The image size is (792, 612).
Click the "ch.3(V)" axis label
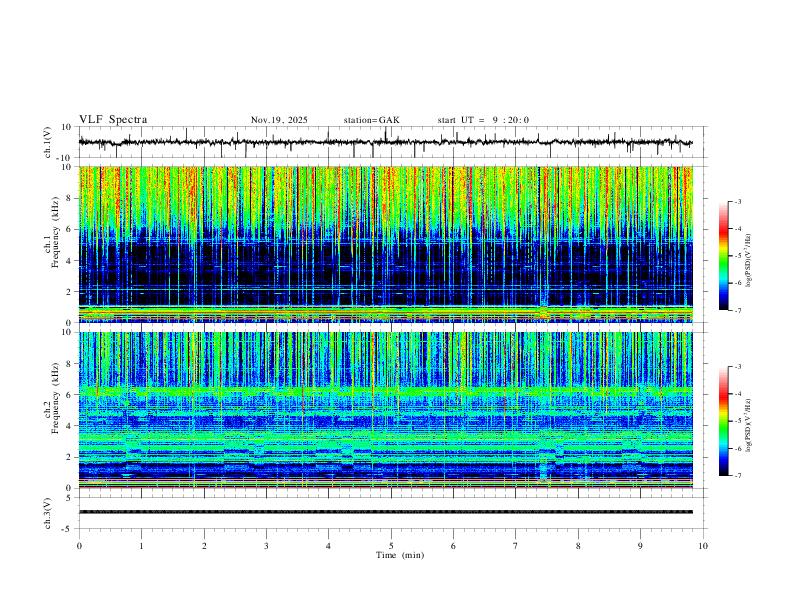click(48, 513)
